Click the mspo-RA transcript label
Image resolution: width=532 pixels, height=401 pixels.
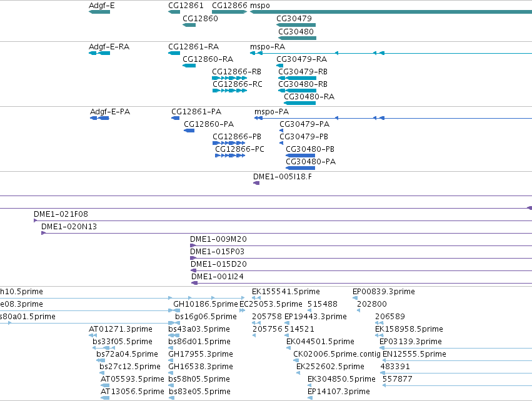(x=268, y=46)
